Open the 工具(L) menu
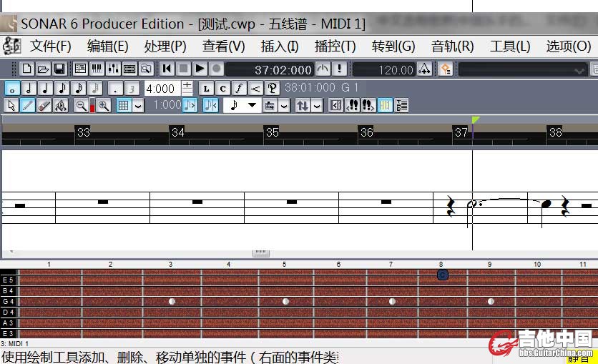 (x=510, y=46)
